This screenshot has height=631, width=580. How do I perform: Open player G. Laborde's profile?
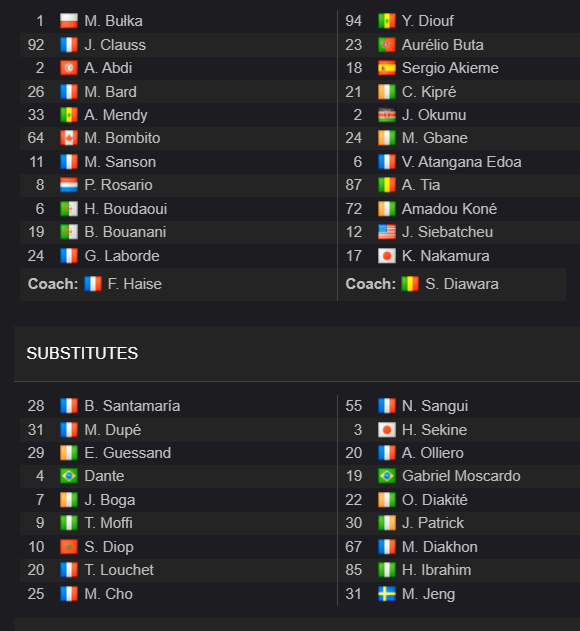[122, 256]
